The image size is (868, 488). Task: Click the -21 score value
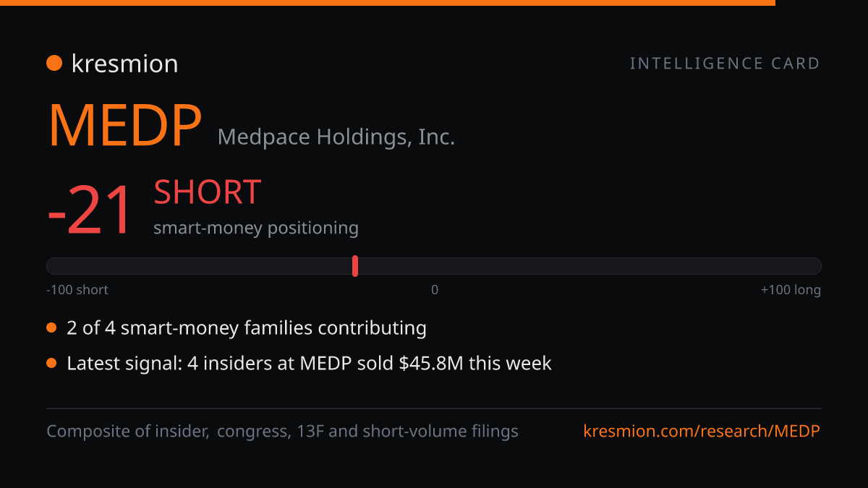click(x=91, y=210)
